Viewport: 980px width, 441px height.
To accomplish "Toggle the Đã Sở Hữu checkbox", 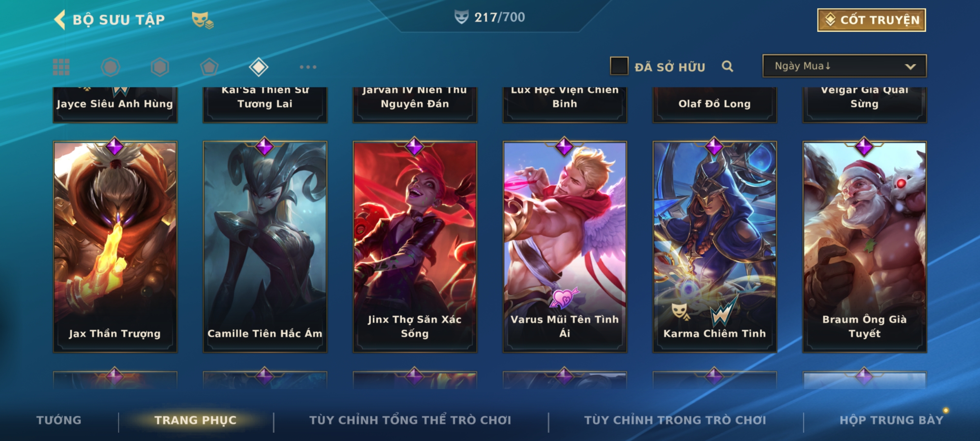I will point(619,66).
